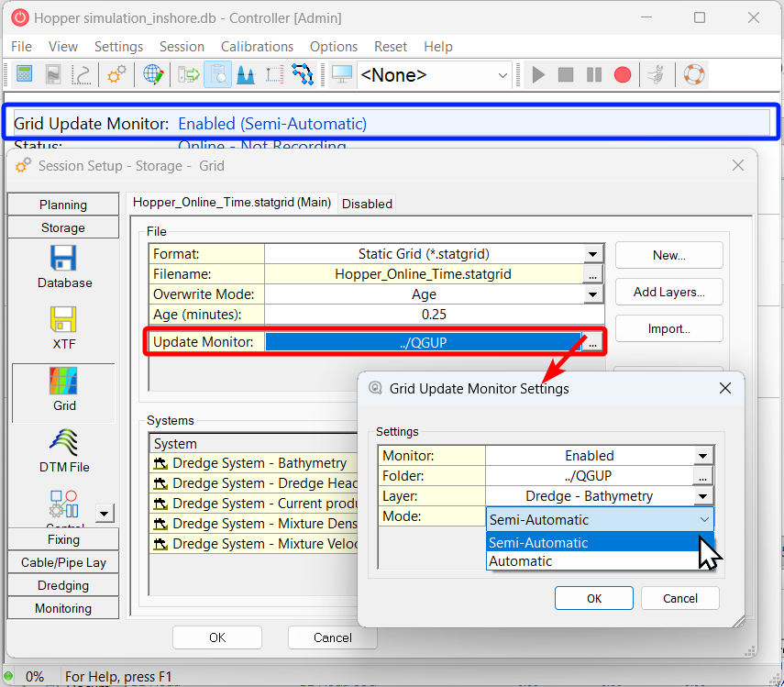
Task: Open the Calibrations menu
Action: (257, 47)
